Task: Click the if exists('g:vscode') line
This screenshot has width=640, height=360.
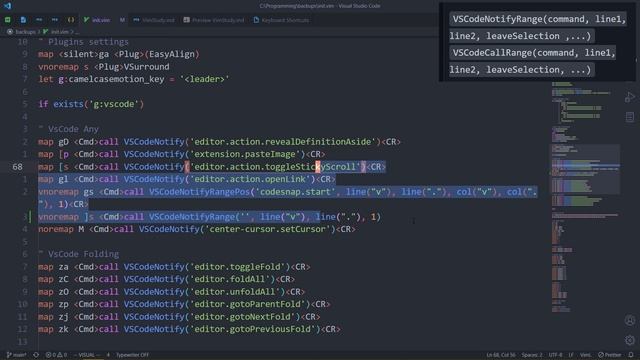Action: pyautogui.click(x=91, y=104)
